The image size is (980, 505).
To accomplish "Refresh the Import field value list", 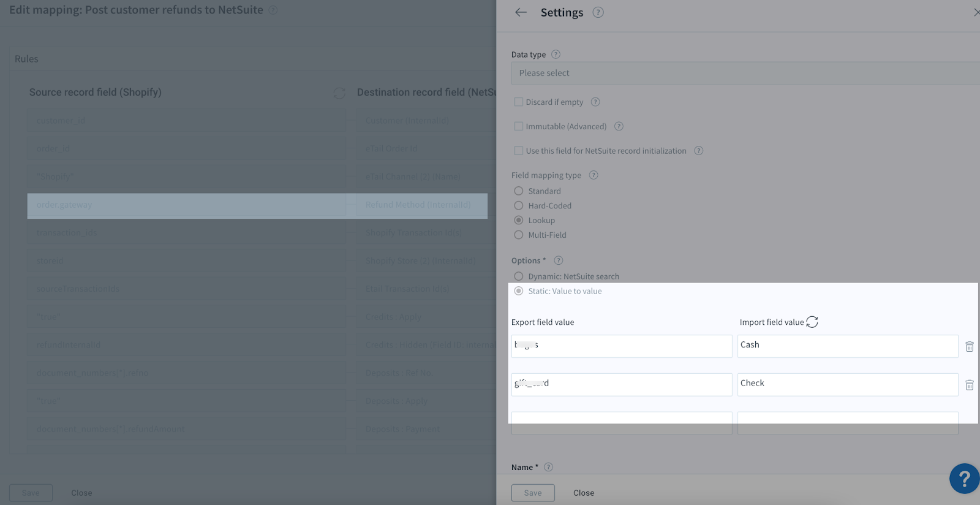I will tap(812, 322).
